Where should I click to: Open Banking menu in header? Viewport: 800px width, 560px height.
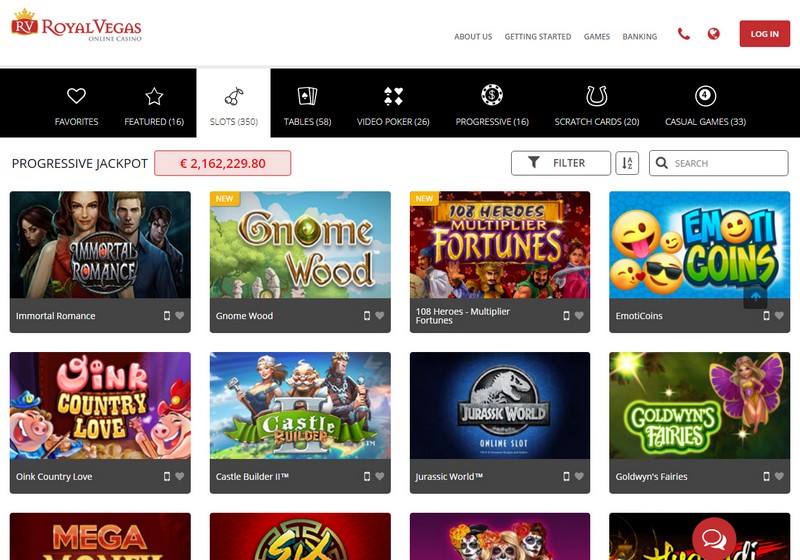pyautogui.click(x=640, y=37)
